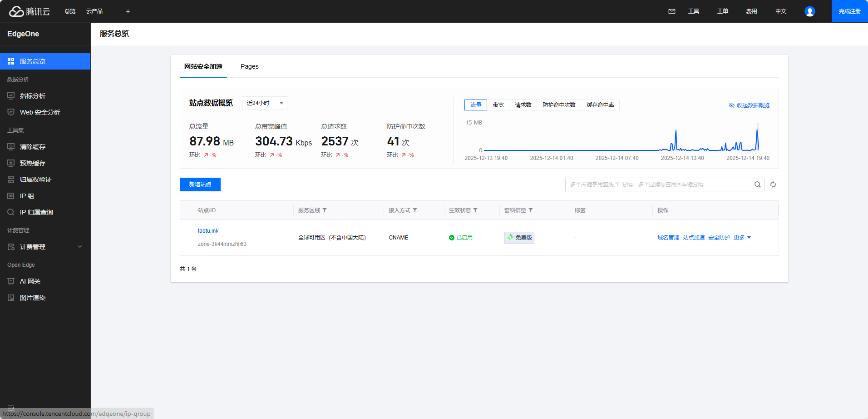Click the 新增站点 button
The image size is (868, 419).
[200, 185]
